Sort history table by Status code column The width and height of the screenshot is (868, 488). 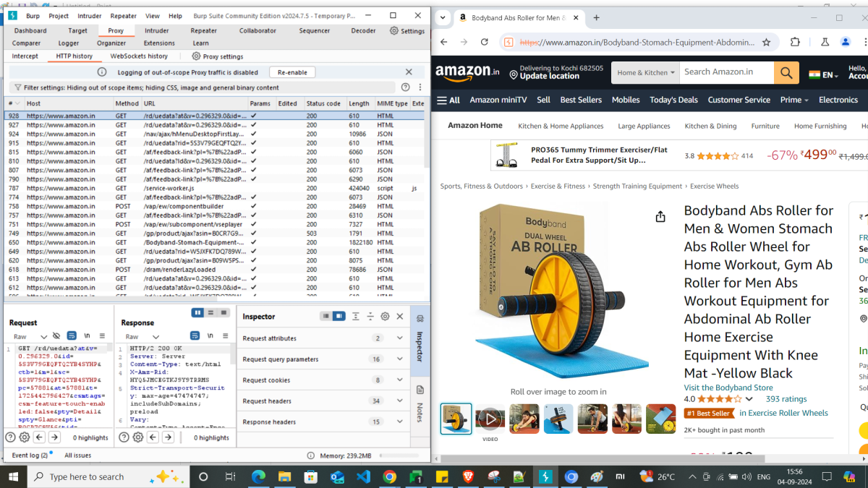tap(323, 104)
